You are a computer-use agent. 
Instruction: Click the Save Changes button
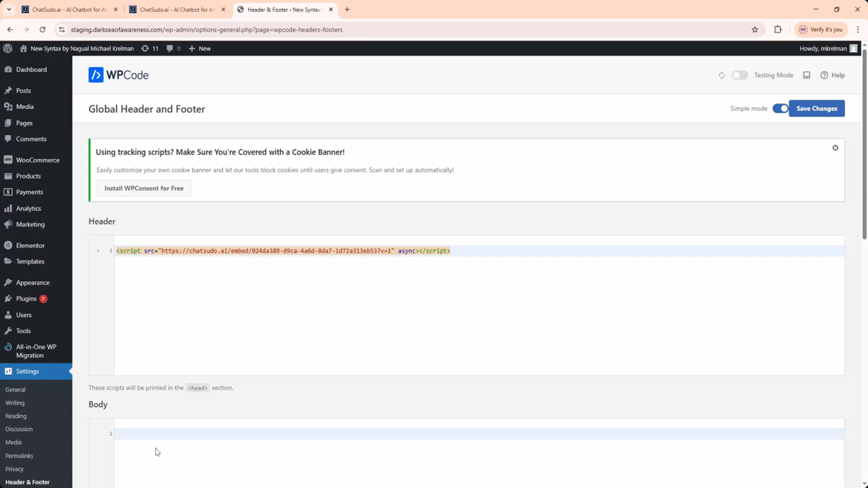point(816,108)
